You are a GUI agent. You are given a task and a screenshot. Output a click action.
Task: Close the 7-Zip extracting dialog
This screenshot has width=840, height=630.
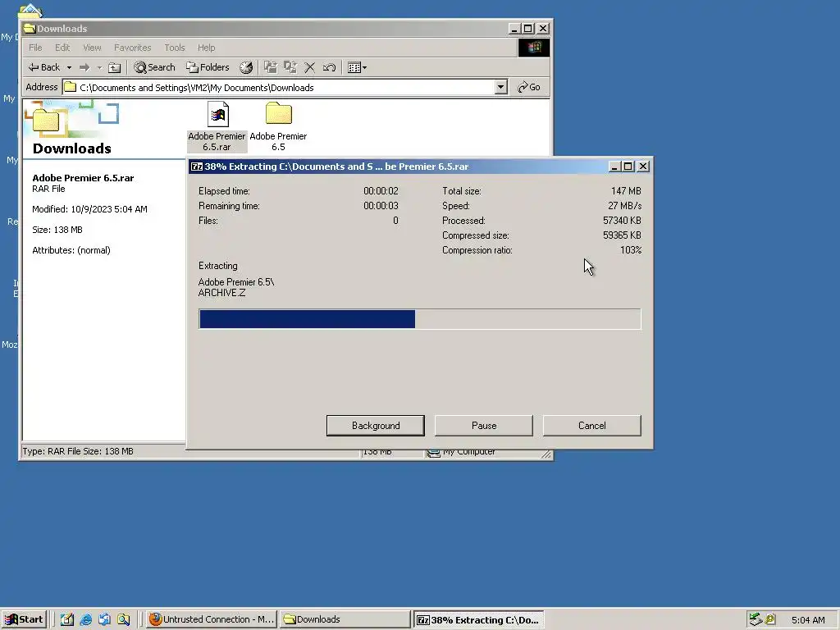coord(643,167)
